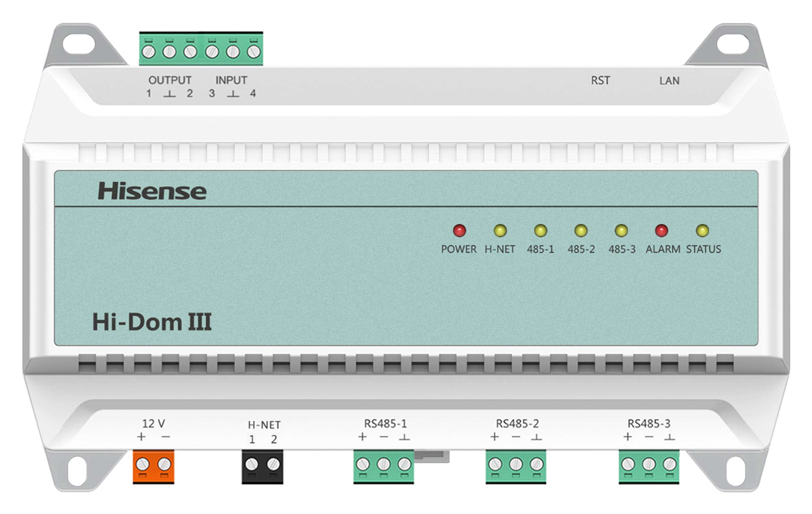This screenshot has height=514, width=812.
Task: Click the yellow STATUS indicator LED
Action: (x=702, y=231)
